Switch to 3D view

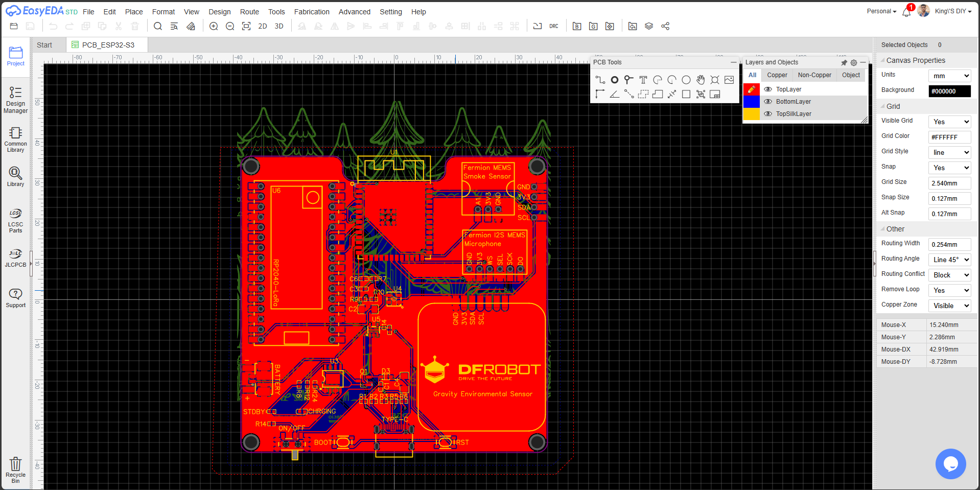pos(279,26)
